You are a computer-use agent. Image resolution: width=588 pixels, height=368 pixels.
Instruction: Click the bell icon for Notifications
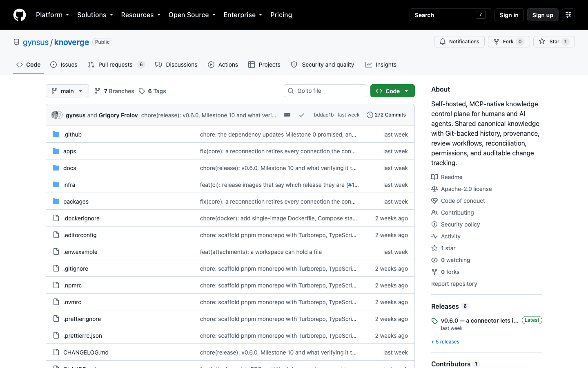pos(443,42)
